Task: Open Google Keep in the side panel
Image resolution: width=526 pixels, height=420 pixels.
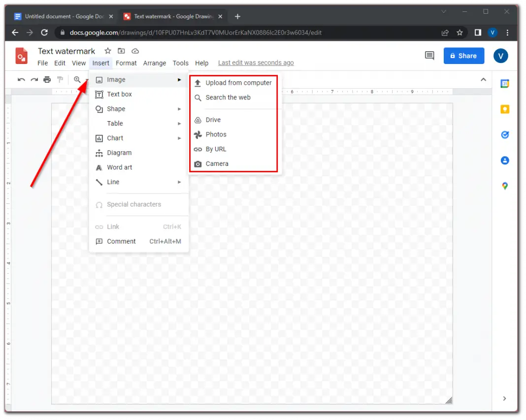Action: pyautogui.click(x=504, y=109)
